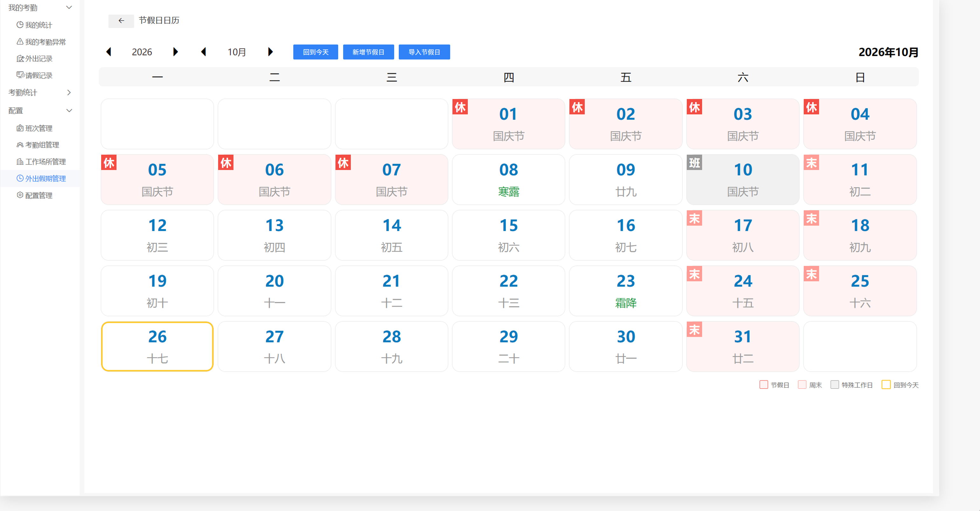Click the 新增节假日 button
The width and height of the screenshot is (980, 511).
point(368,52)
